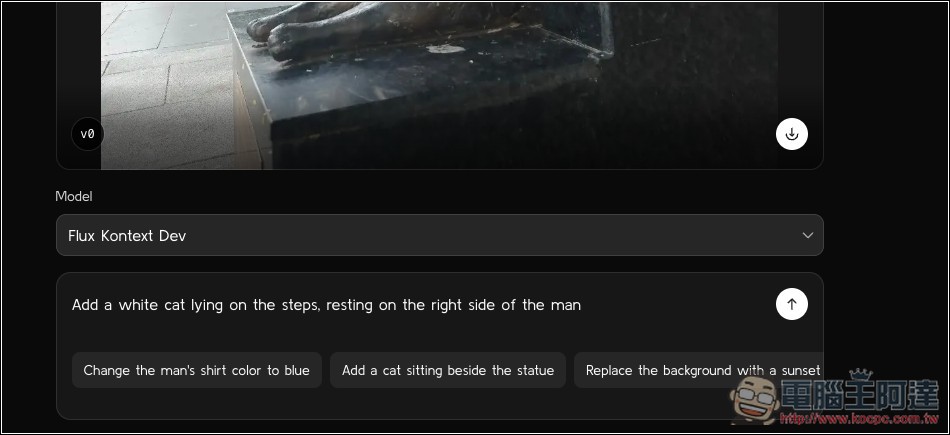Open the Flux Kontext Dev model selector
The height and width of the screenshot is (435, 950).
tap(440, 235)
